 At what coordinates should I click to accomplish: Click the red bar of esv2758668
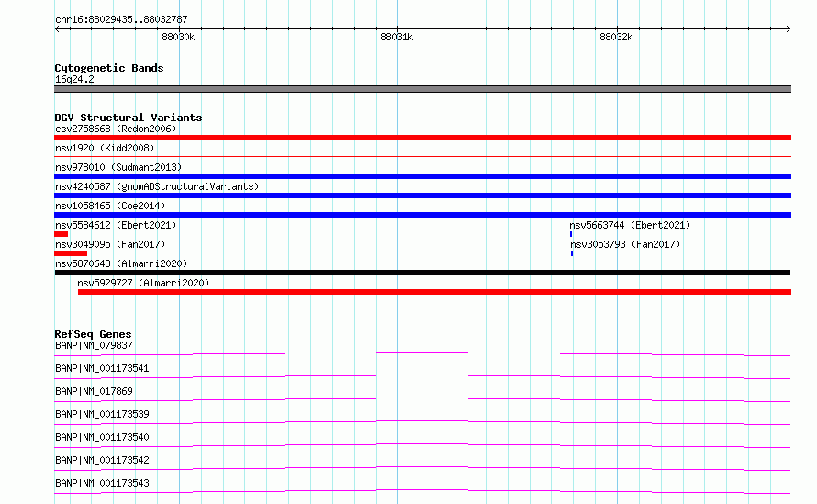422,138
